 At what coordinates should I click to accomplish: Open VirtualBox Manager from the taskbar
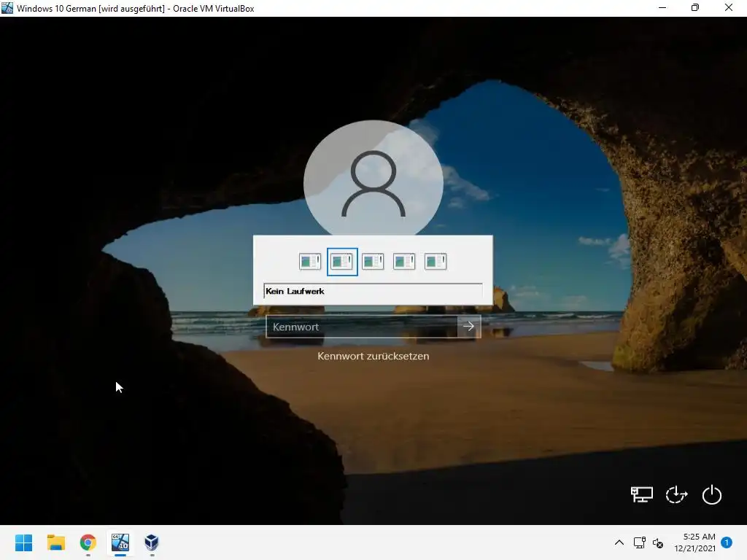(x=152, y=542)
